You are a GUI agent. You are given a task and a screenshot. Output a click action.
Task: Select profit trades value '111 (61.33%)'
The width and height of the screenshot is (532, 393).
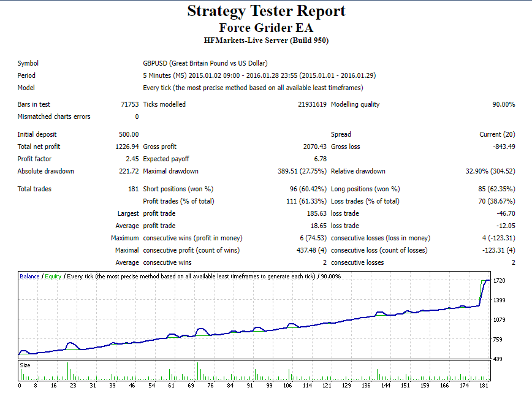point(306,202)
